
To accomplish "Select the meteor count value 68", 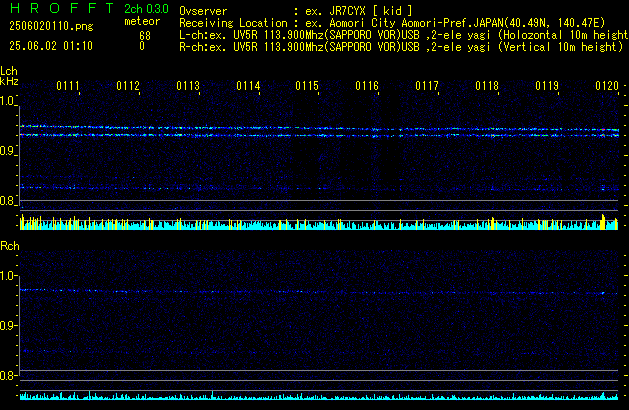I will pyautogui.click(x=145, y=36).
